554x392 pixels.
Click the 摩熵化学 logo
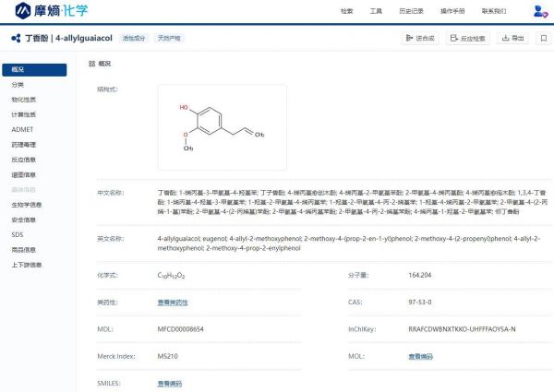click(46, 11)
